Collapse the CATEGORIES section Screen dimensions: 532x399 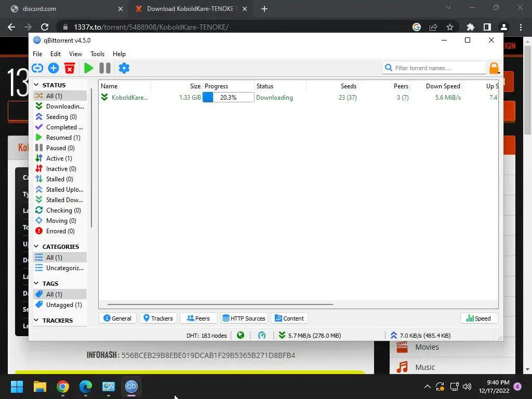(x=36, y=246)
